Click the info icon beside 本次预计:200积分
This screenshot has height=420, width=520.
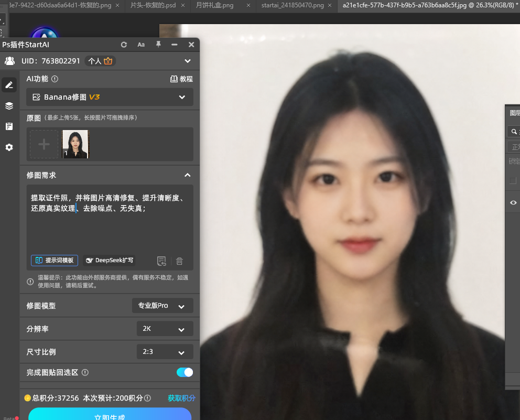148,398
